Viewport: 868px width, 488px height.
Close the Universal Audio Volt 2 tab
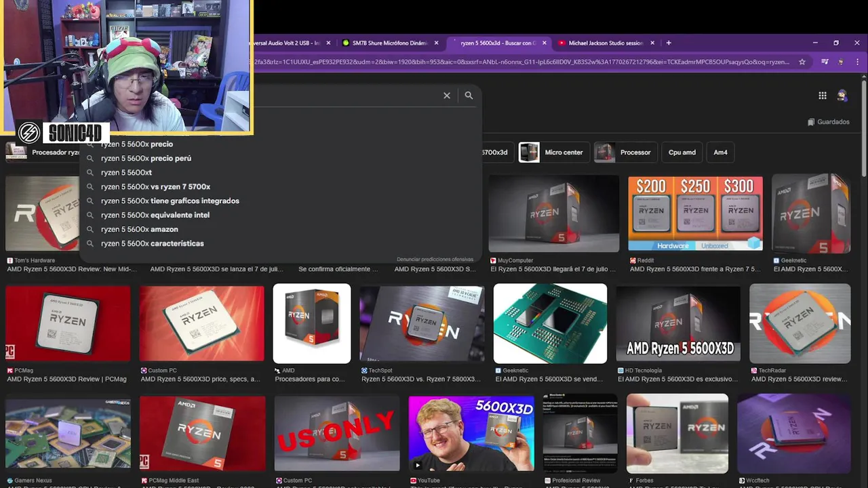pos(329,43)
